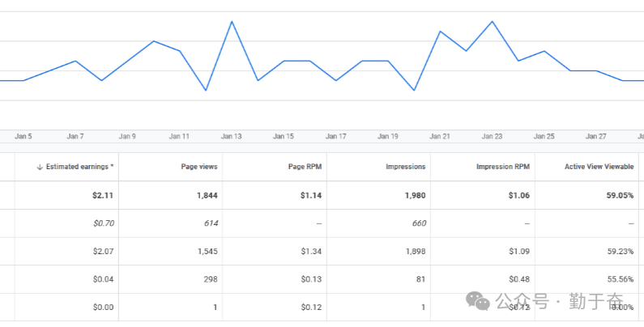Click the $2.07 estimated earnings value

(103, 251)
